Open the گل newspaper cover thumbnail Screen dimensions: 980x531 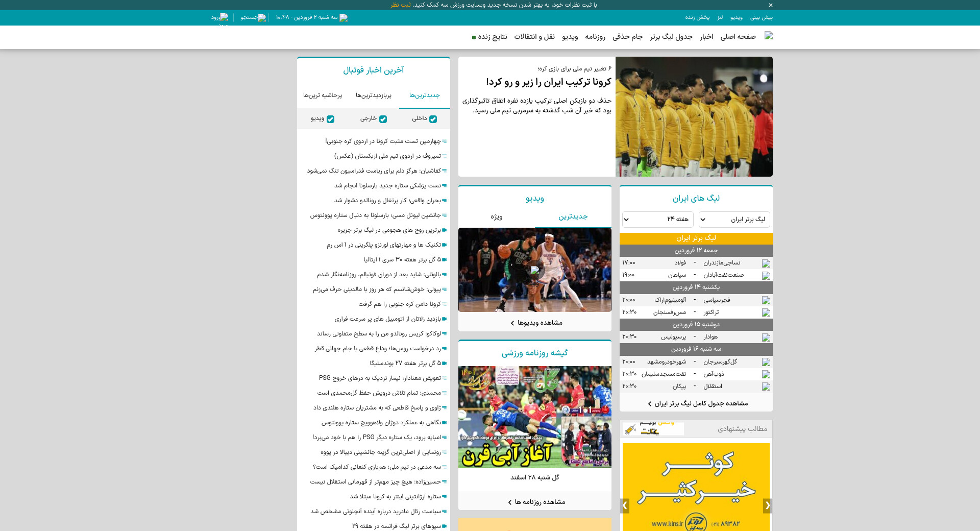[x=534, y=417]
